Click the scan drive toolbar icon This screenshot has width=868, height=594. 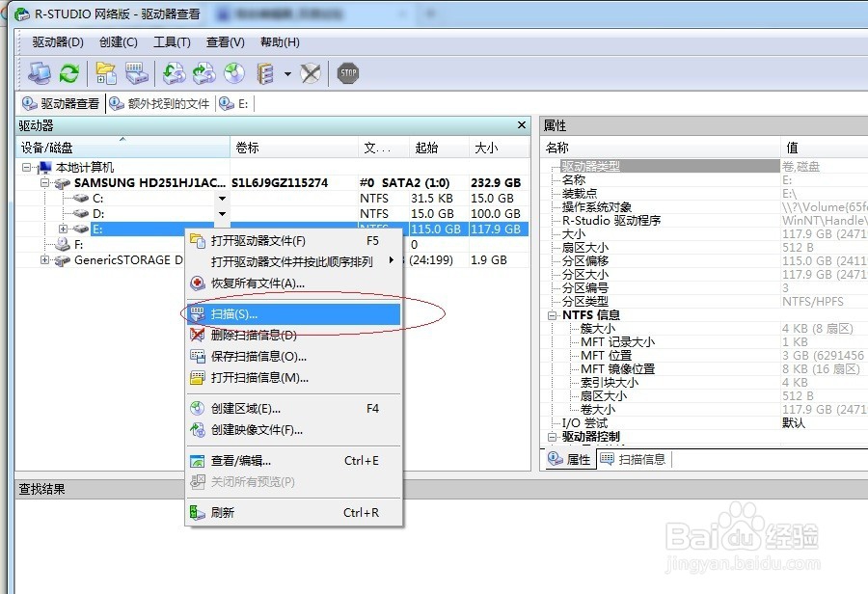click(x=137, y=73)
